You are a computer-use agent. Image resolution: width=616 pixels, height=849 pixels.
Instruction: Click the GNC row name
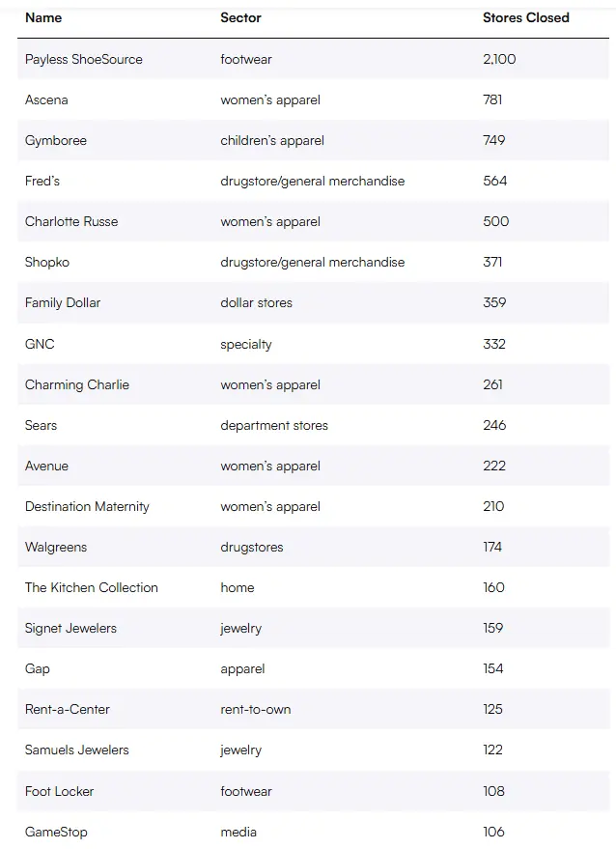40,344
